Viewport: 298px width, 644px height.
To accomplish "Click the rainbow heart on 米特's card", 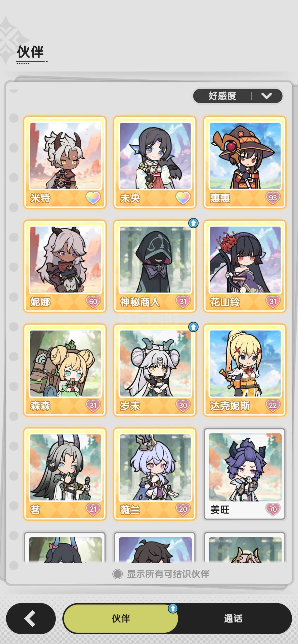I will tap(93, 198).
